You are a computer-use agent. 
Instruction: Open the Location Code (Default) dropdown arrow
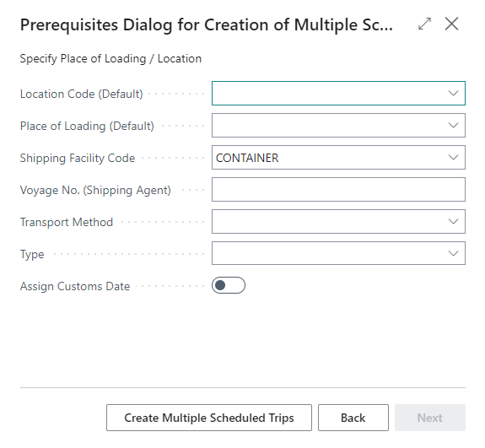pos(453,93)
